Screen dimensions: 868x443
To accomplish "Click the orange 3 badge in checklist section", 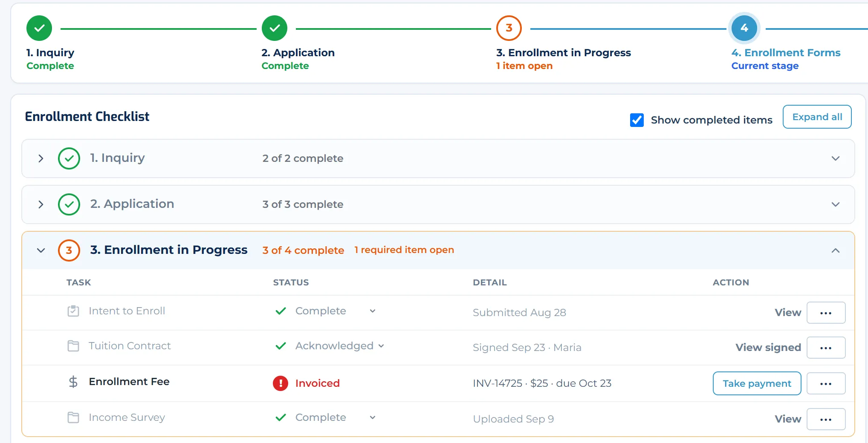I will click(69, 250).
